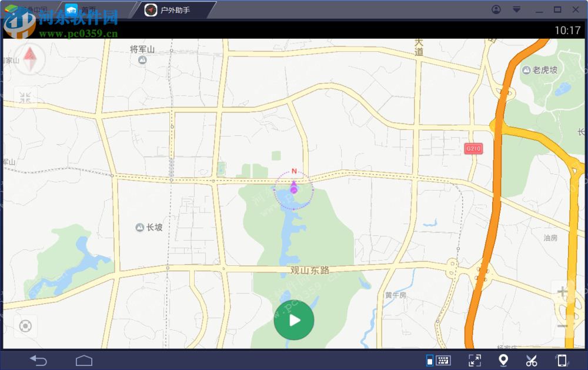Toggle keyboard control icon in bottom bar
Image resolution: width=588 pixels, height=370 pixels.
click(x=439, y=361)
